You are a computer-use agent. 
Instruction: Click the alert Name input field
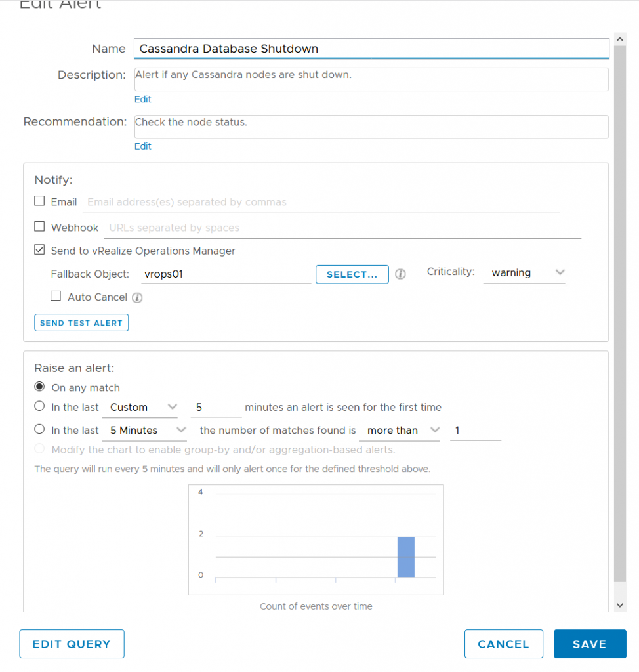371,49
